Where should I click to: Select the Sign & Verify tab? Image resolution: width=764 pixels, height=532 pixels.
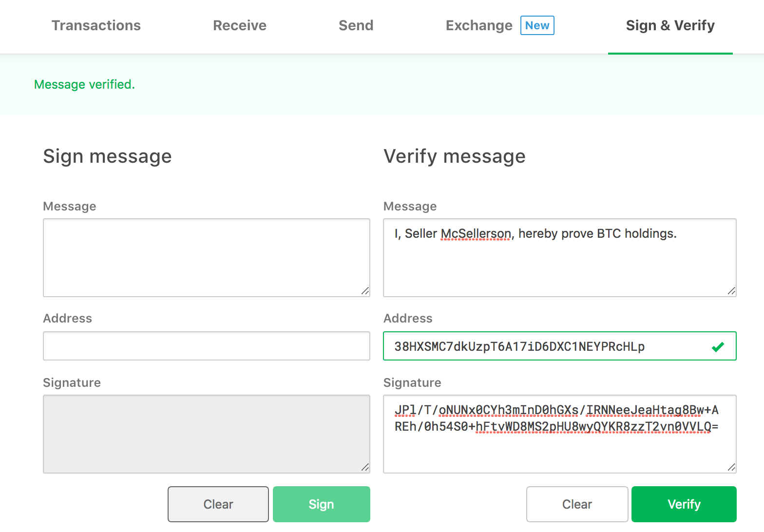pyautogui.click(x=670, y=25)
